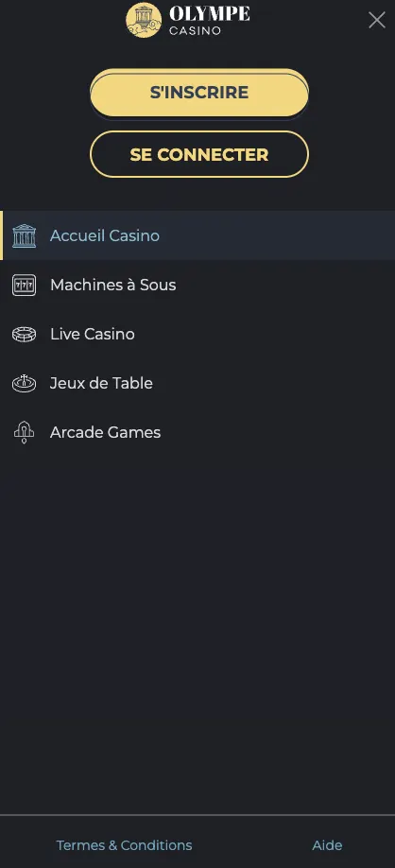Click the slot machine 777 icon
Screen dimensions: 395x868
tap(24, 286)
